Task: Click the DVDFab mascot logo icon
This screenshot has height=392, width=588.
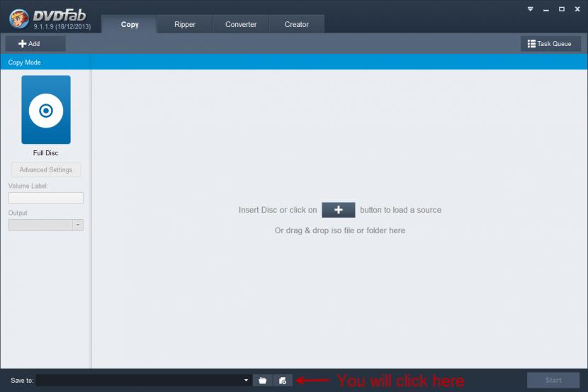Action: pyautogui.click(x=18, y=18)
